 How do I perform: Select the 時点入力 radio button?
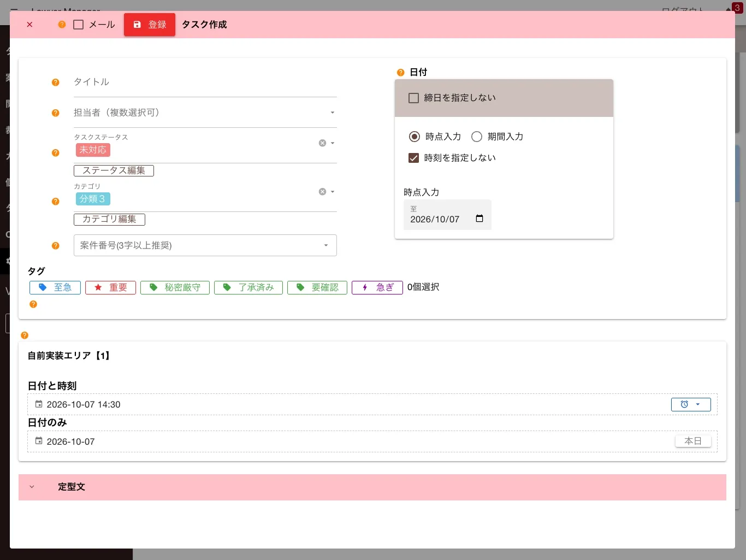(x=415, y=137)
